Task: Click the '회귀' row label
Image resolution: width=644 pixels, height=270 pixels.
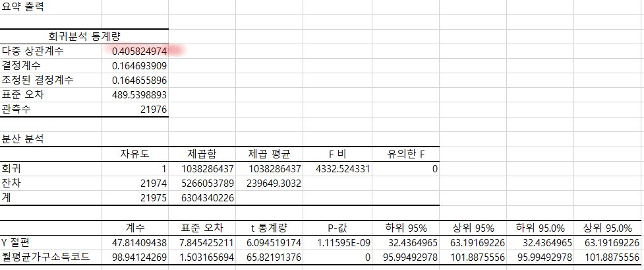Action: [11, 168]
